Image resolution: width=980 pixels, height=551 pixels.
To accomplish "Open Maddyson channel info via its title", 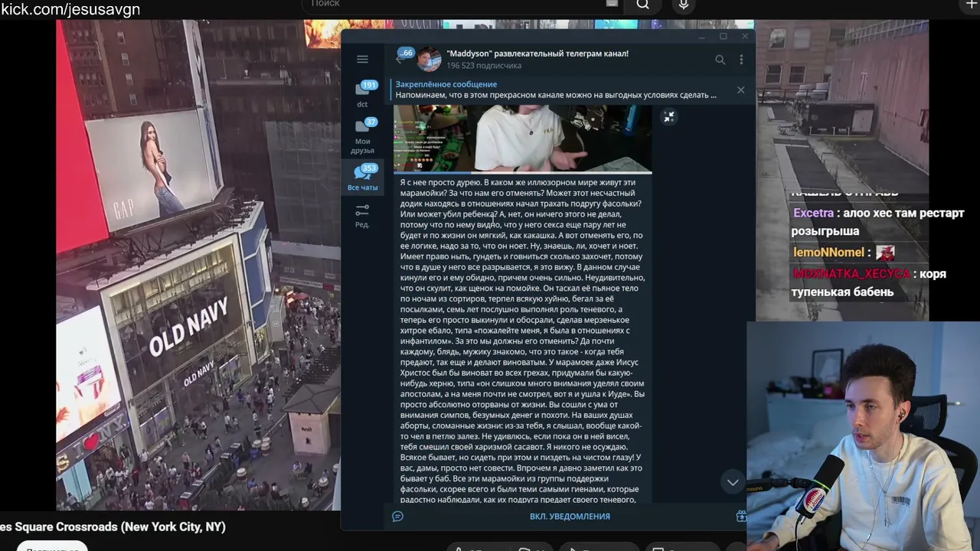I will [537, 54].
